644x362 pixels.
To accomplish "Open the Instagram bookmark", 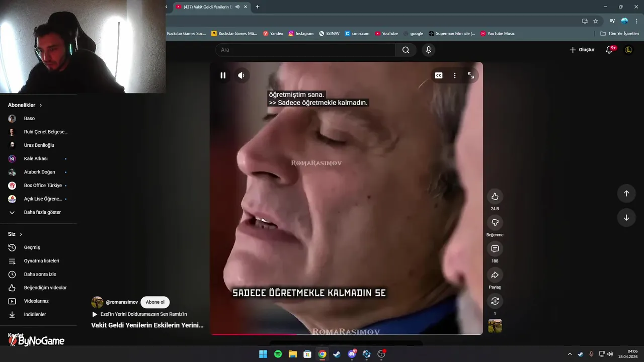I will click(x=301, y=34).
